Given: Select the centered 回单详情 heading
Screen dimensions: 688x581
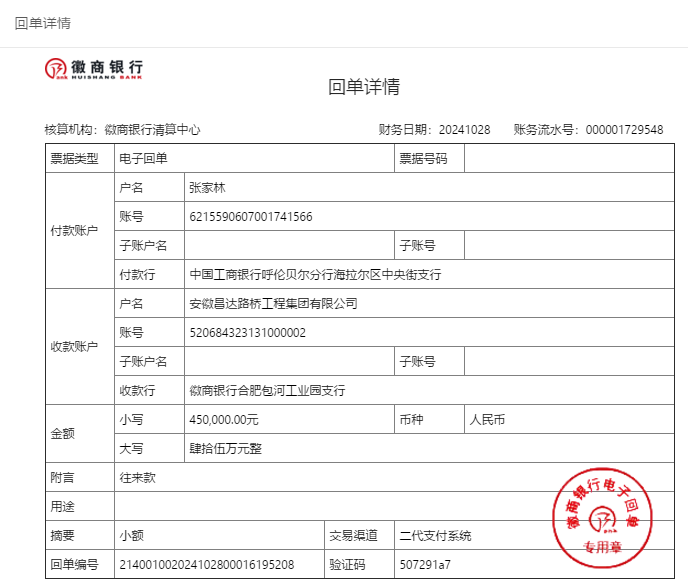Looking at the screenshot, I should coord(364,87).
